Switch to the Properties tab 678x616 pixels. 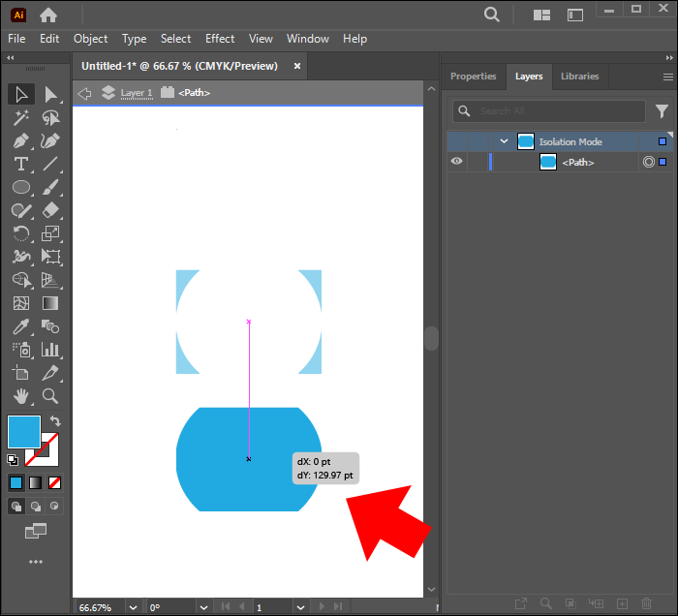473,77
